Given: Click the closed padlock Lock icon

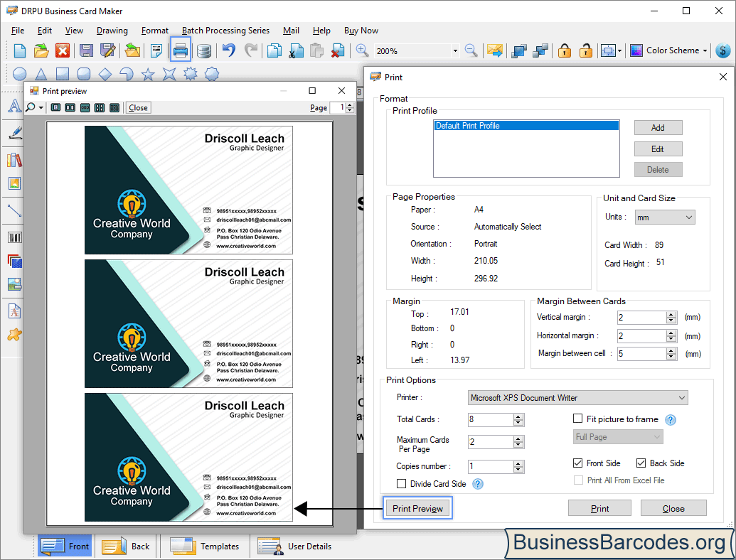Looking at the screenshot, I should point(564,50).
